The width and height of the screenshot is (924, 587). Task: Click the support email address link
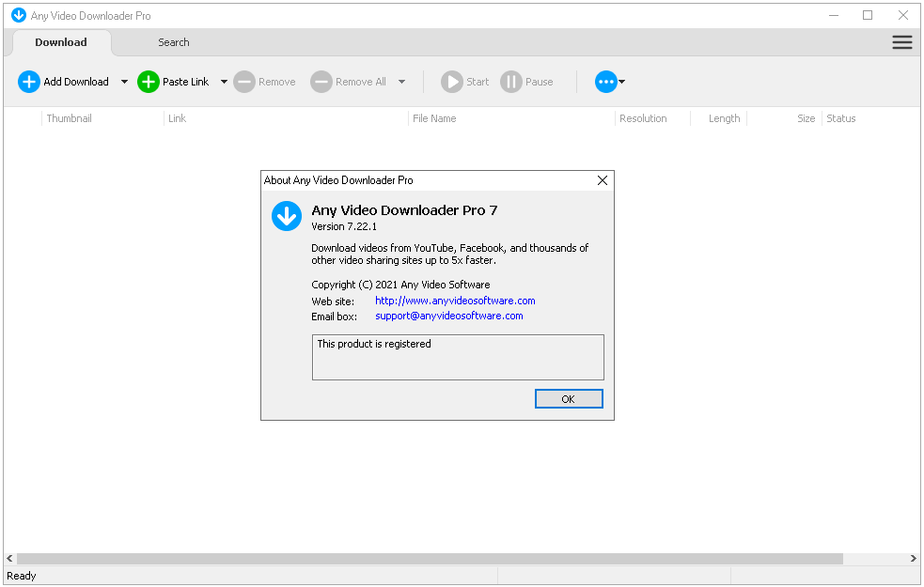coord(449,317)
